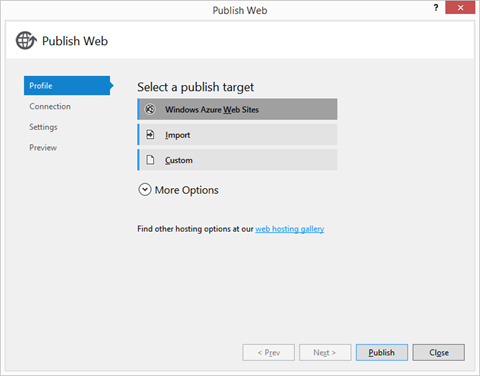Click the Select a publish target heading
Image resolution: width=480 pixels, height=376 pixels.
196,87
